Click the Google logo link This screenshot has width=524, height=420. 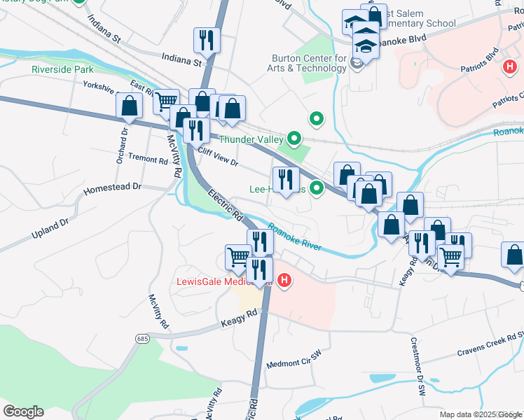click(23, 412)
